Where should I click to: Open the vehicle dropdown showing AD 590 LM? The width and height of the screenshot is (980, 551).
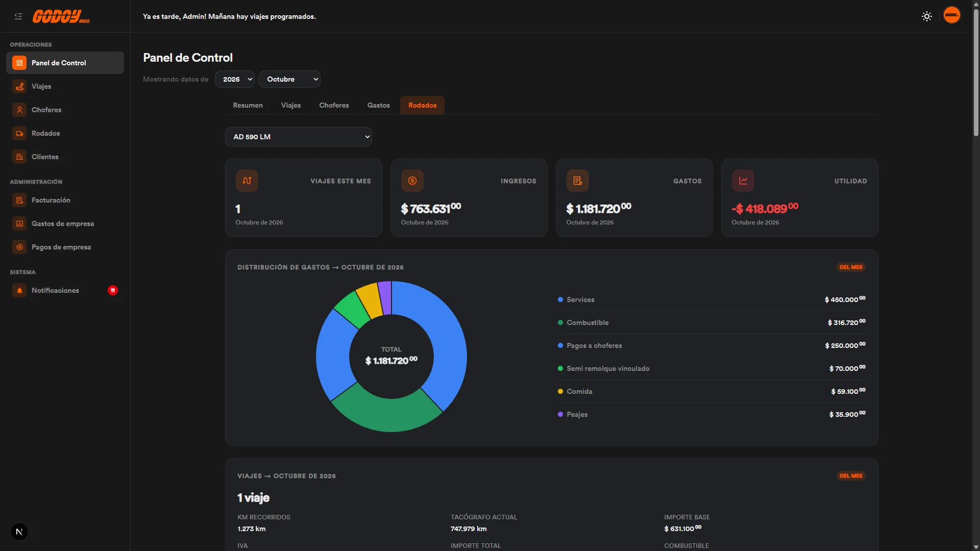[x=299, y=137]
